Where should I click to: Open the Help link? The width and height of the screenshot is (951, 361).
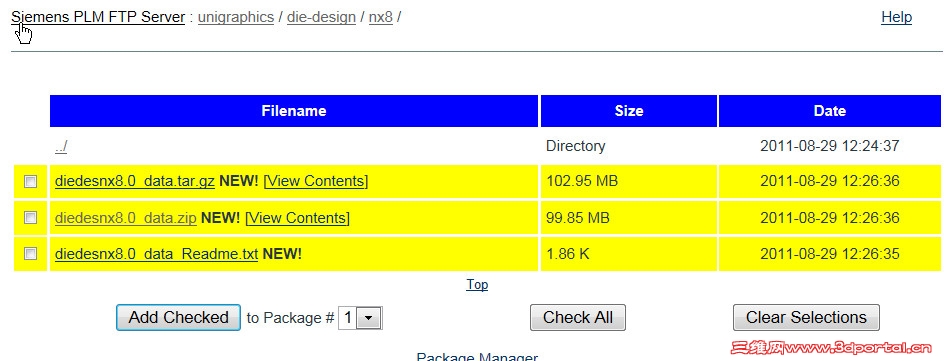point(896,17)
